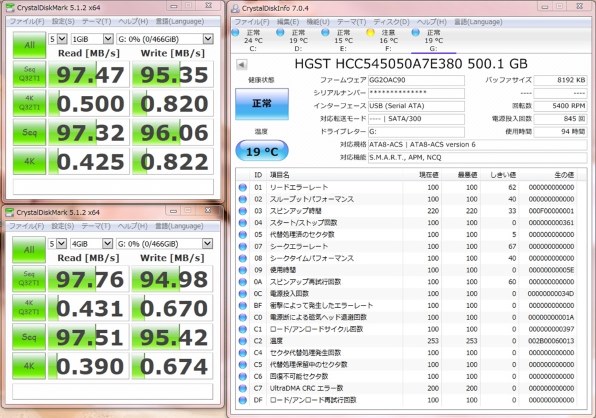This screenshot has width=596, height=418.
Task: Run Seq test in the 1GiB window
Action: [x=29, y=132]
